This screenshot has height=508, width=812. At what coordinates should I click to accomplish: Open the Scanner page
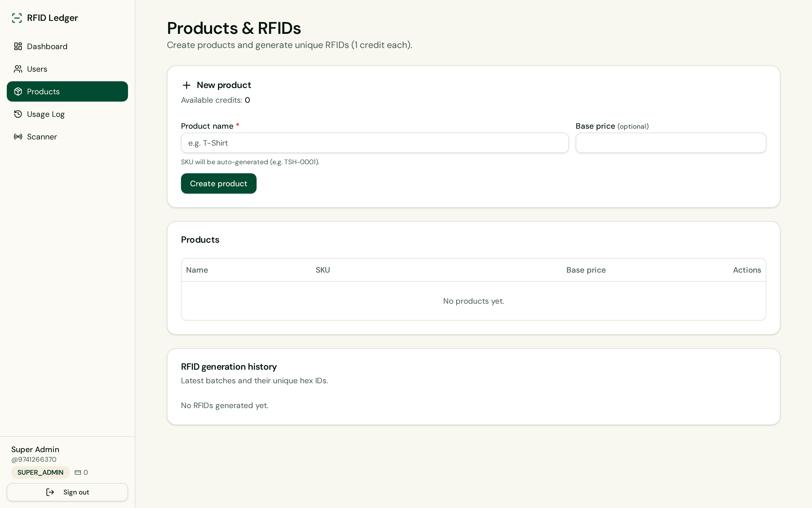point(67,136)
